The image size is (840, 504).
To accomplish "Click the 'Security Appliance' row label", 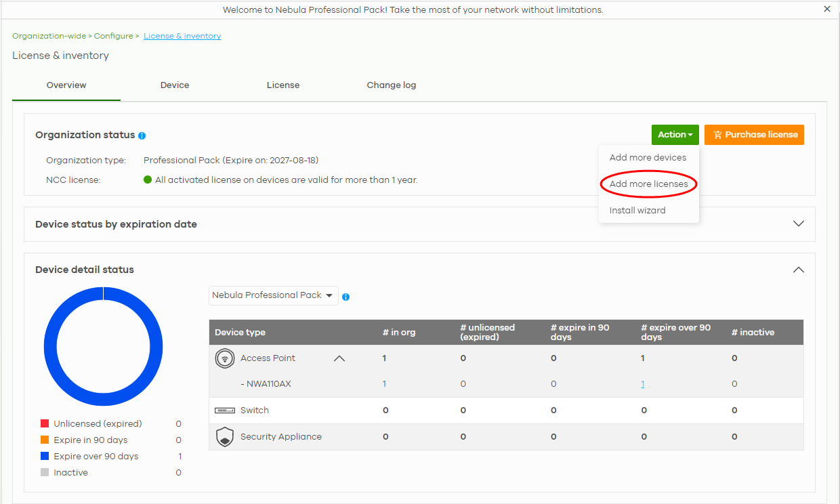I will (x=281, y=437).
